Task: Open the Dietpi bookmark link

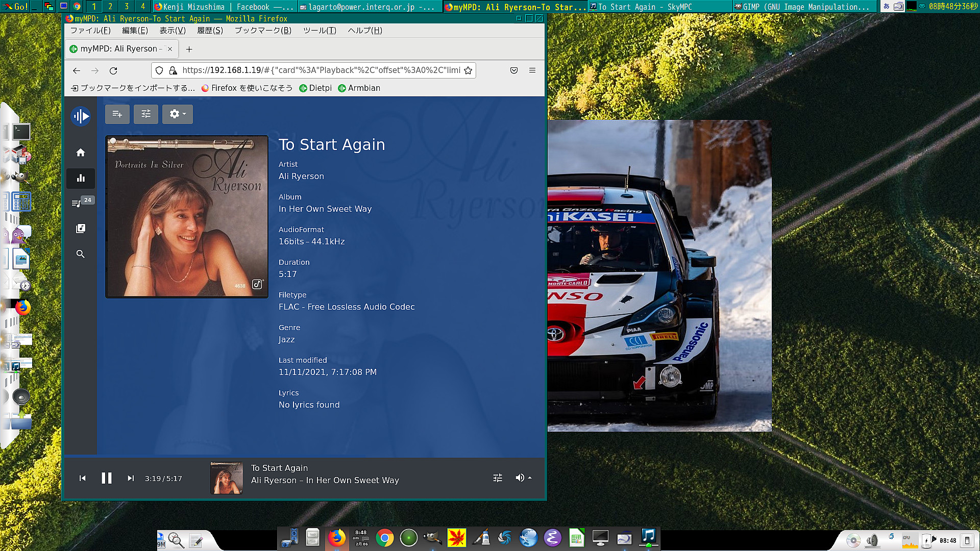Action: (x=315, y=88)
